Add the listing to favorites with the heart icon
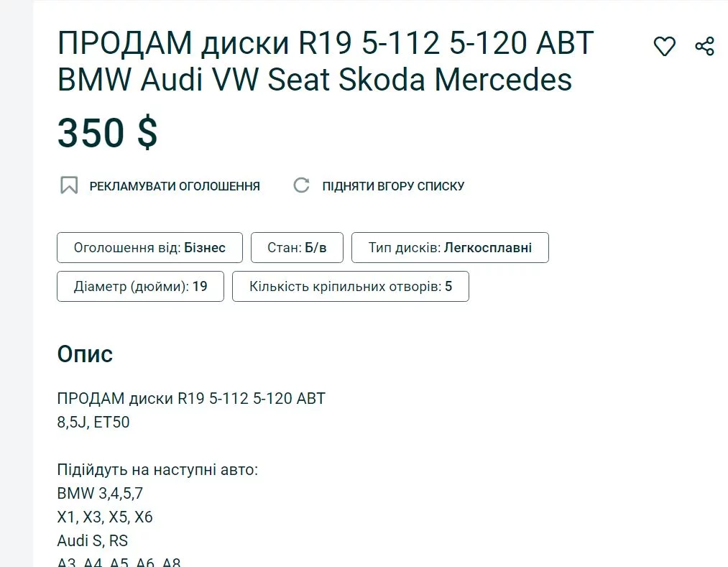The width and height of the screenshot is (728, 567). click(664, 47)
